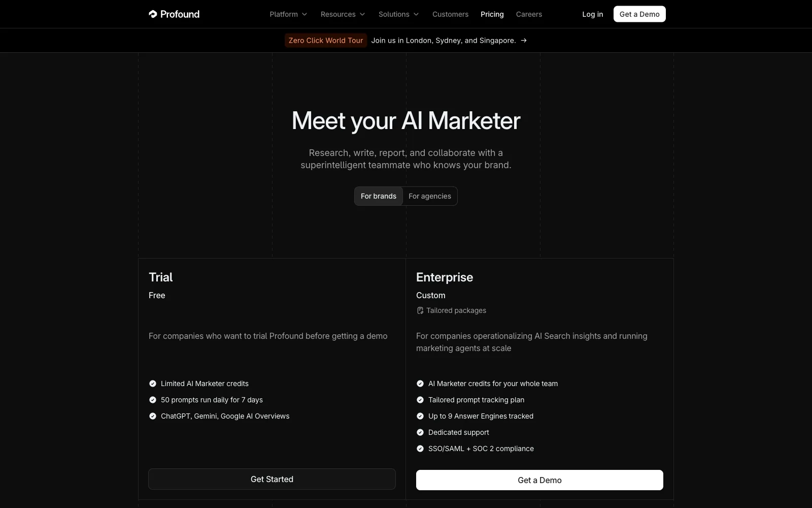Click Get a Demo on Enterprise plan

pos(539,480)
